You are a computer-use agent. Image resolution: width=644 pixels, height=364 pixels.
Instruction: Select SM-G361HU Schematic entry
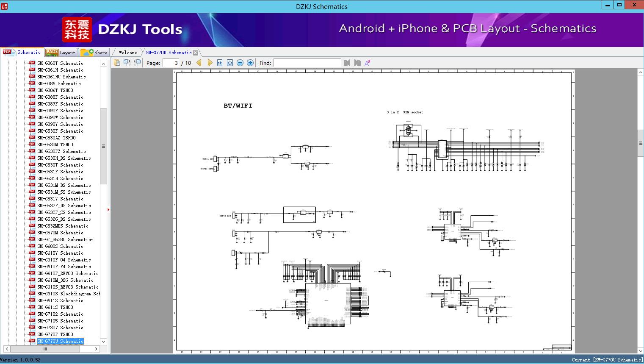[x=61, y=77]
